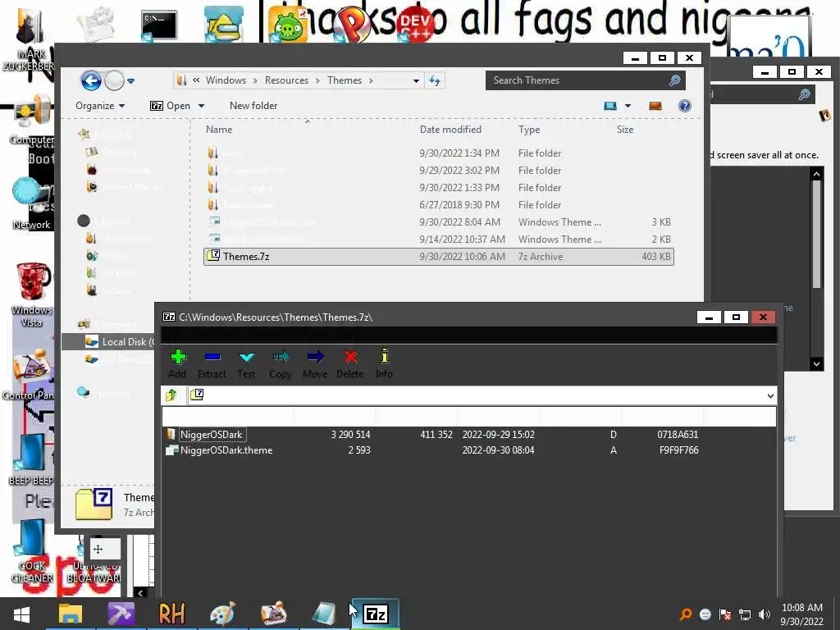Image resolution: width=840 pixels, height=630 pixels.
Task: Click the Change your view icon
Action: pyautogui.click(x=610, y=106)
